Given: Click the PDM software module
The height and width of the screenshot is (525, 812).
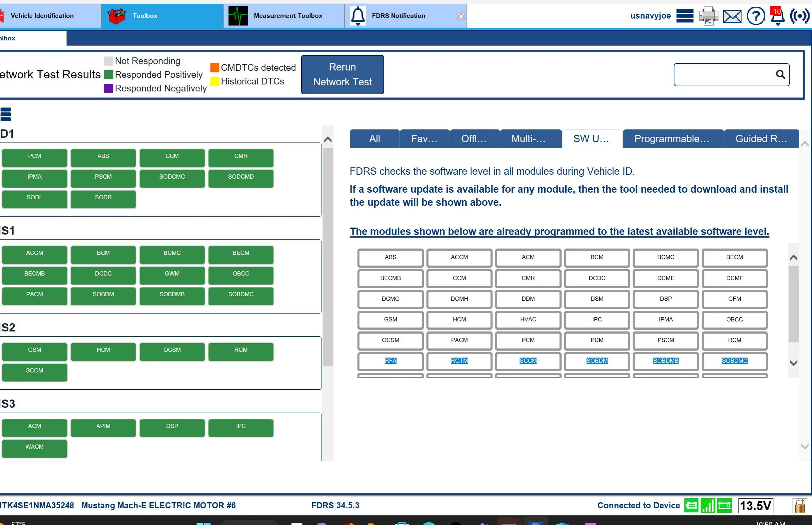Looking at the screenshot, I should pos(597,340).
